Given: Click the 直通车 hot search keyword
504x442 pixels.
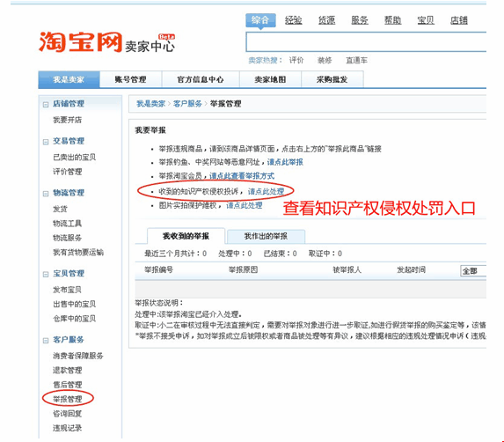Looking at the screenshot, I should click(356, 60).
